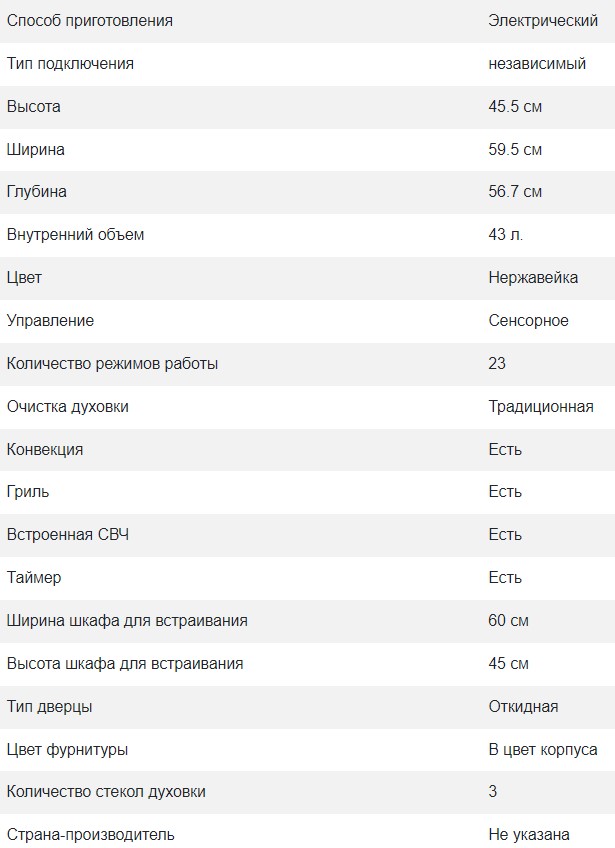Click the "Ширина шкафа для встраивания" label
The width and height of the screenshot is (615, 848).
coord(127,621)
